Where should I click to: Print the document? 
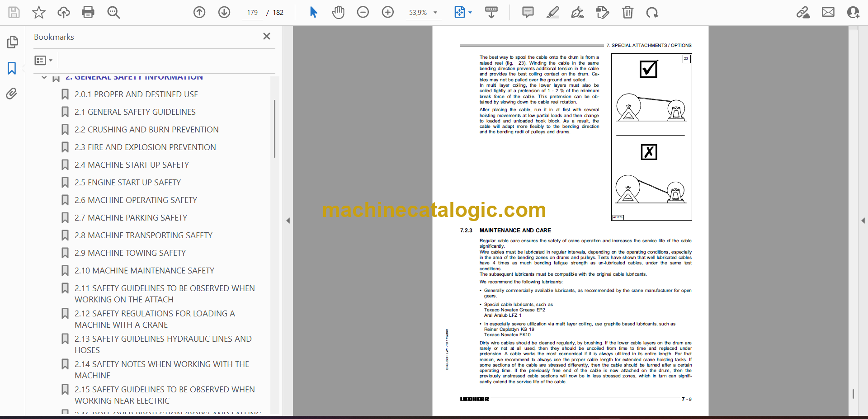pos(88,12)
